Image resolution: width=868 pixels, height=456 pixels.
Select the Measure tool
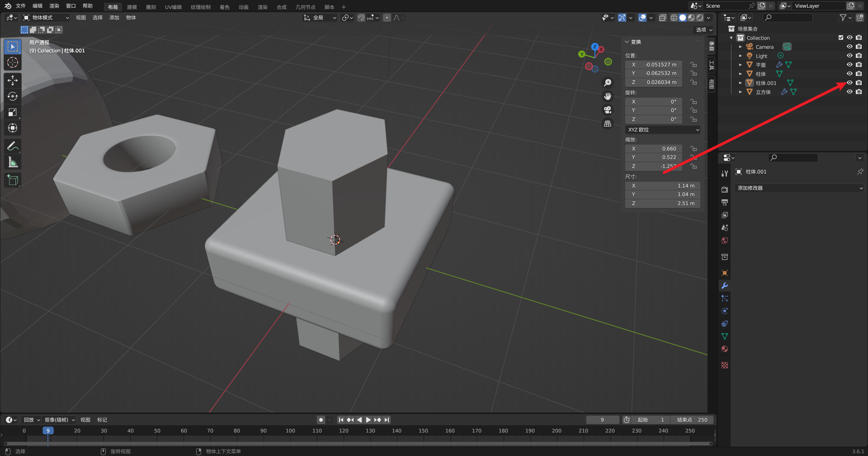coord(13,162)
